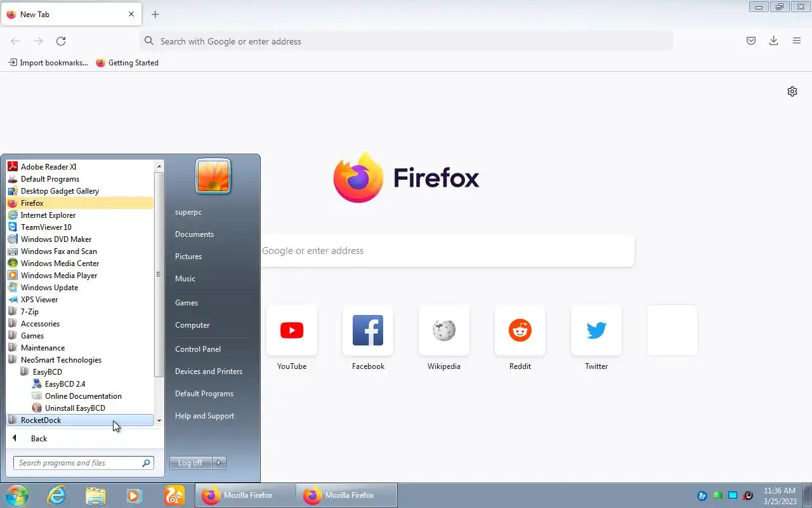Viewport: 812px width, 508px height.
Task: Start TeamViewer 10
Action: click(80, 227)
